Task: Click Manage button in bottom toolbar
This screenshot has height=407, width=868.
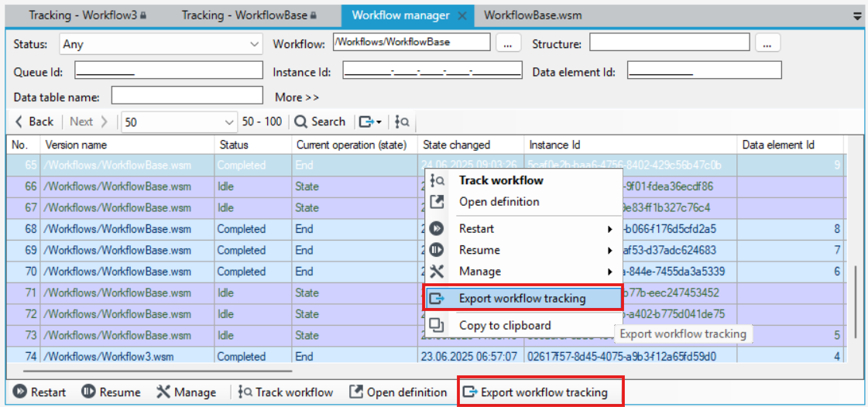Action: click(186, 392)
